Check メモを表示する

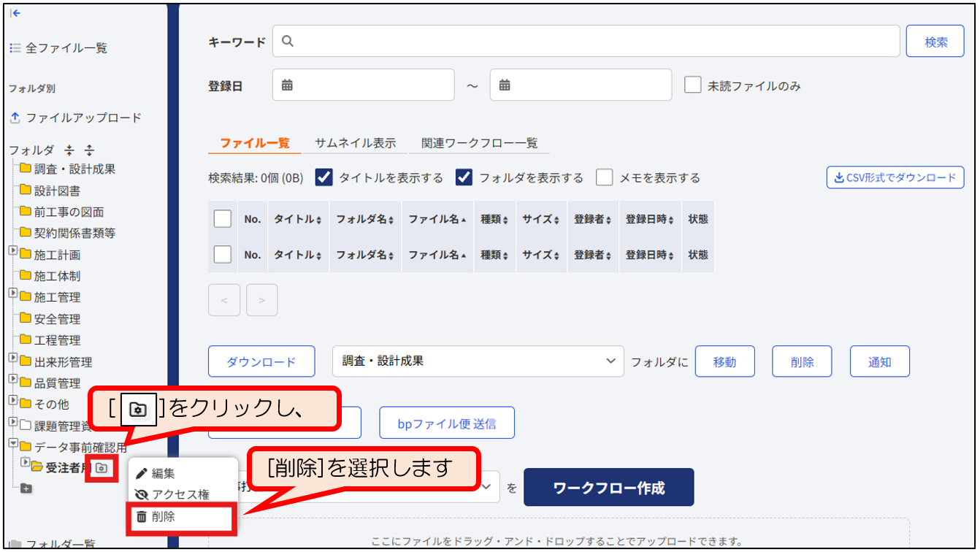click(604, 177)
